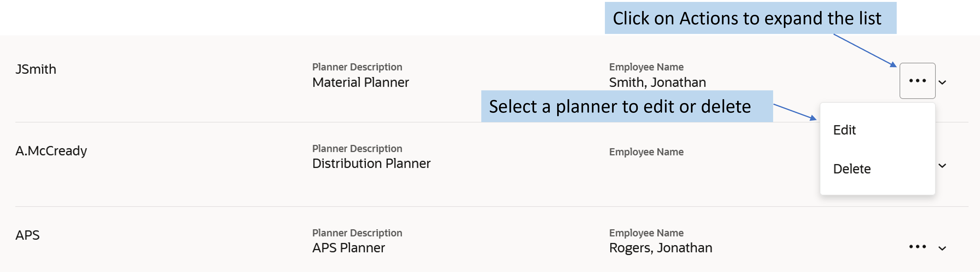Screen dimensions: 980x272
Task: Choose Delete from the actions menu
Action: pyautogui.click(x=852, y=169)
